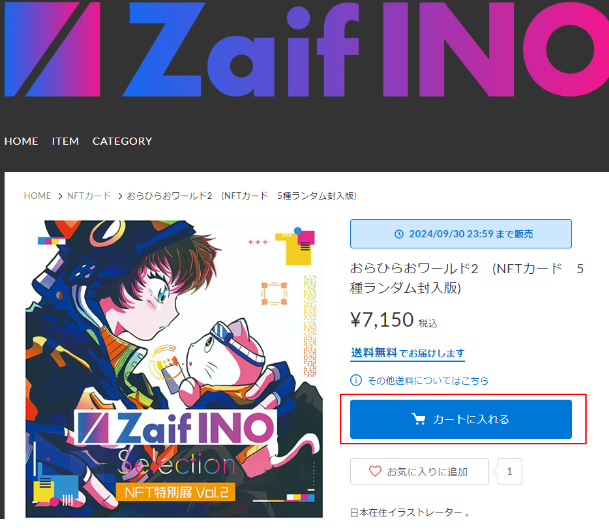Add product with カートに入れる button

coord(461,419)
